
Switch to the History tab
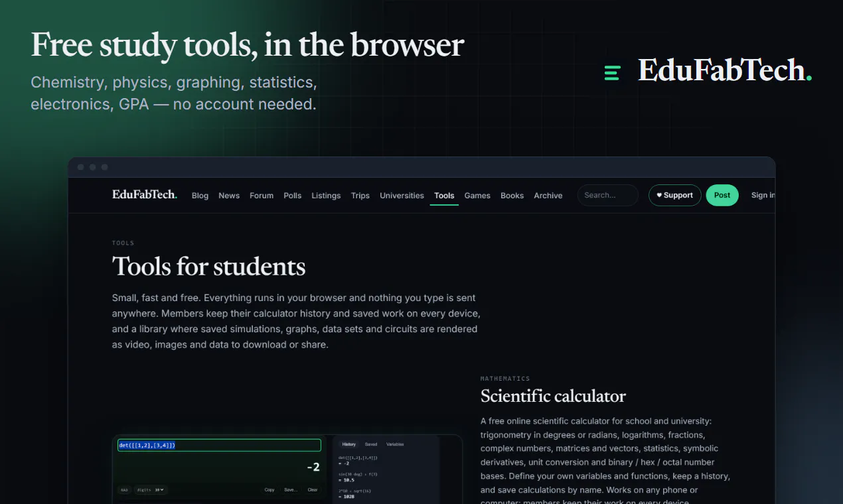[x=349, y=444]
